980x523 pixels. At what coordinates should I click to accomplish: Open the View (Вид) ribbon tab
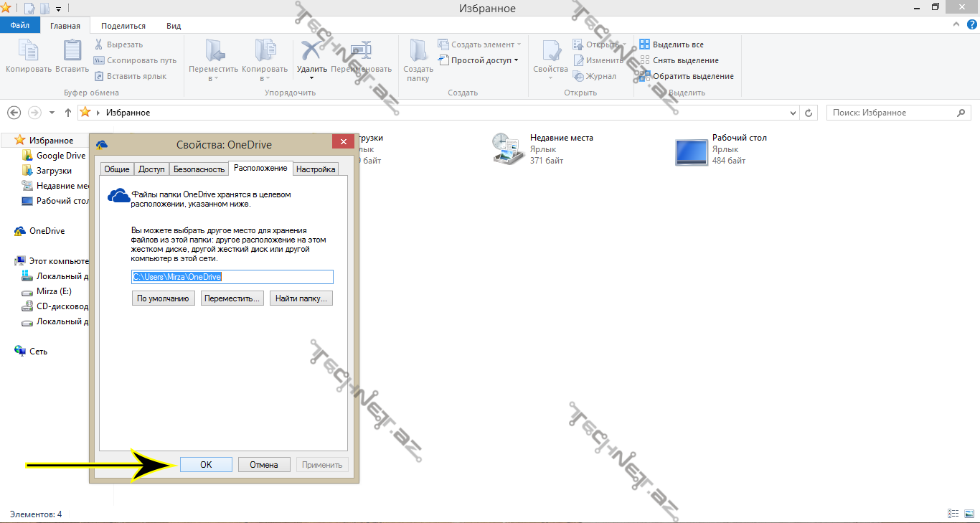[174, 26]
